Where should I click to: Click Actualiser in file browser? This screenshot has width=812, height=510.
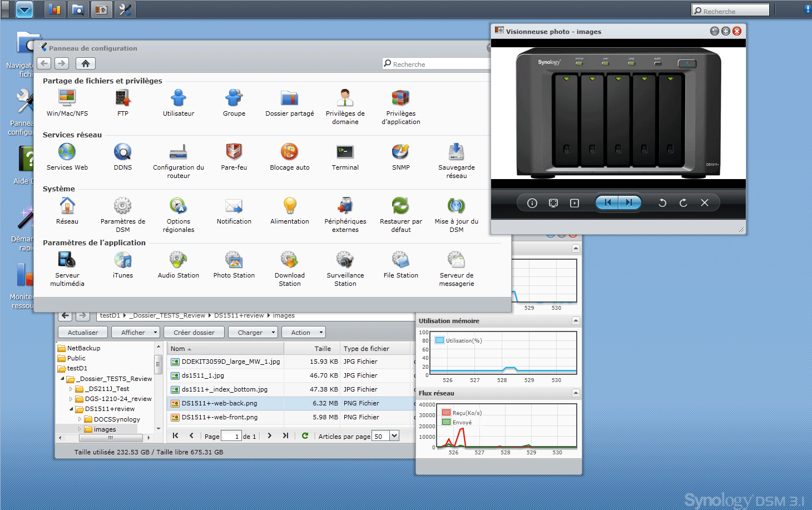click(83, 333)
